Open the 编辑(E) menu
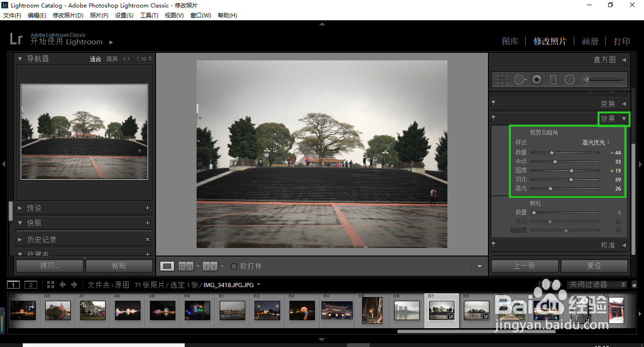 coord(37,16)
